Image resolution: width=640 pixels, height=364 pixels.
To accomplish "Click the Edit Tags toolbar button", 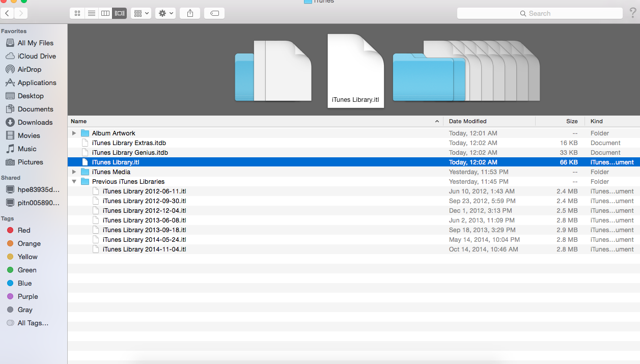I will pos(214,13).
